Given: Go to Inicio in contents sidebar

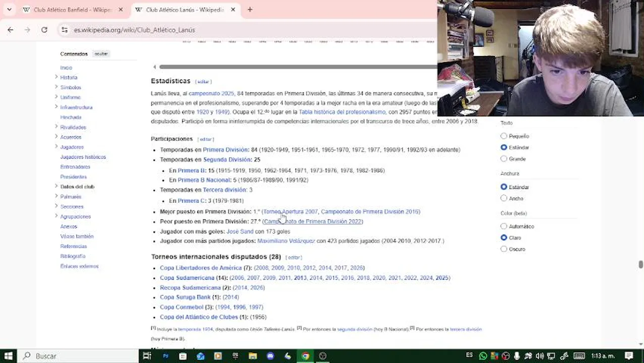Looking at the screenshot, I should point(66,68).
